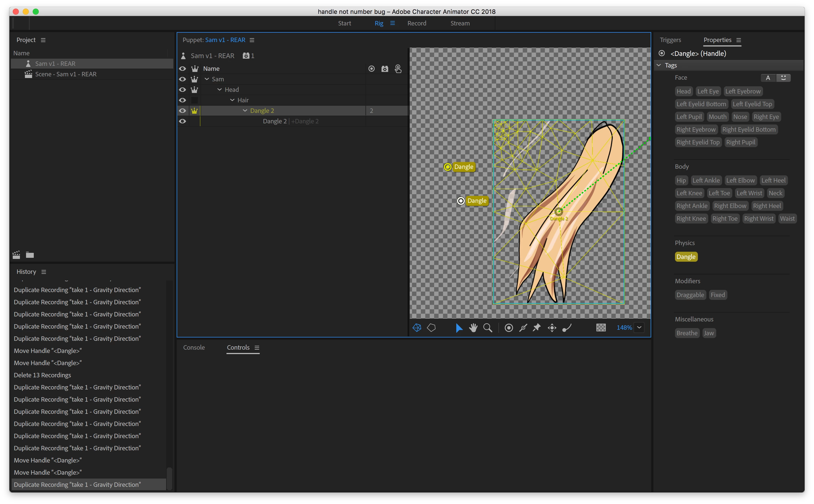
Task: Hide the Hair layer with eye icon
Action: 182,100
